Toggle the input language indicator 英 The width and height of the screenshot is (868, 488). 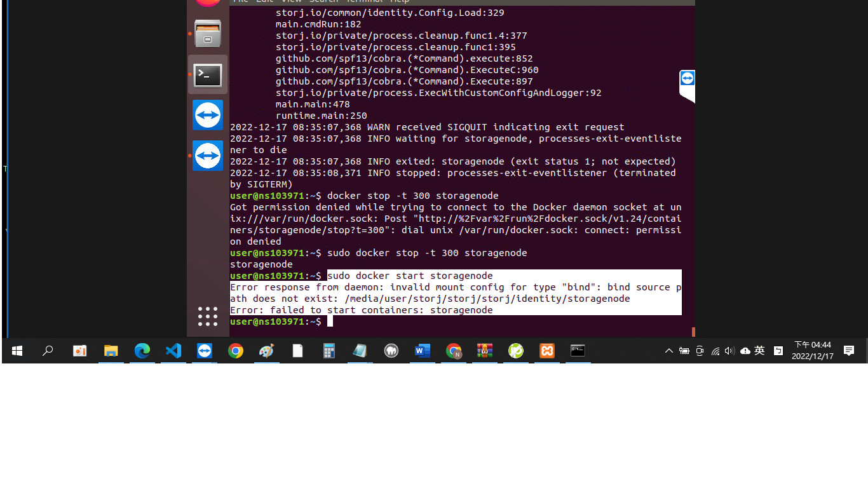(x=759, y=351)
